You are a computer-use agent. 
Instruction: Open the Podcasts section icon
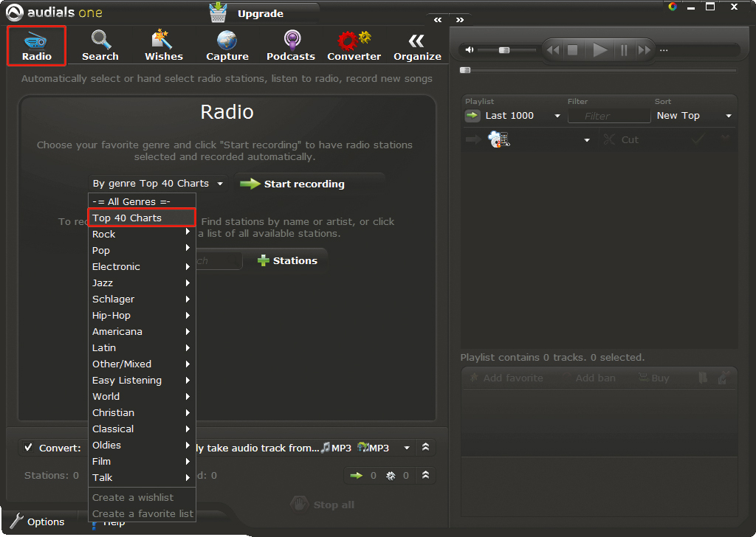pyautogui.click(x=291, y=40)
